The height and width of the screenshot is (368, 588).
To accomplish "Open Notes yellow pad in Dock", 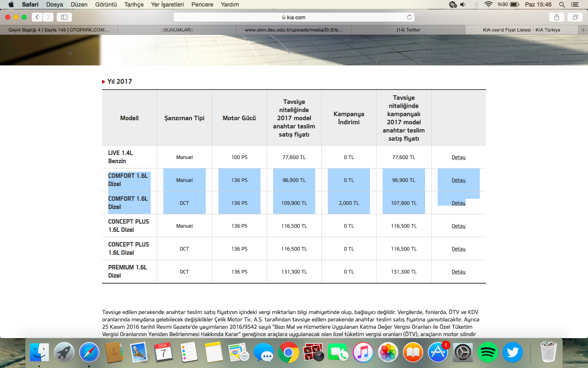I will [x=214, y=352].
